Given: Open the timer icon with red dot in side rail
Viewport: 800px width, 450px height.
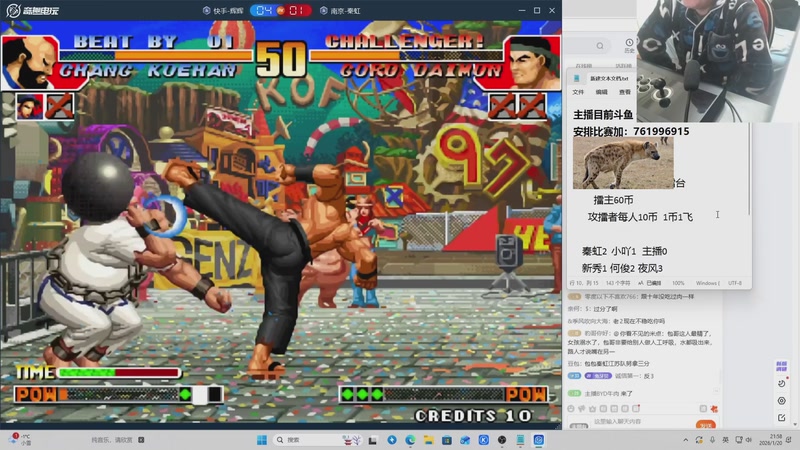Looking at the screenshot, I should point(782,383).
